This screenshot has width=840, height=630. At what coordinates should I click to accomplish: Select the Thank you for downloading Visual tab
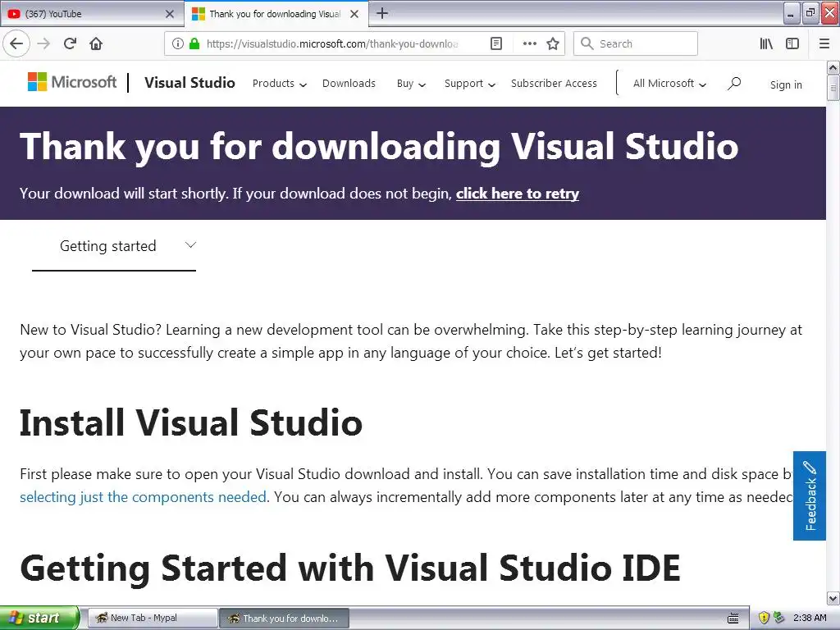(x=276, y=14)
